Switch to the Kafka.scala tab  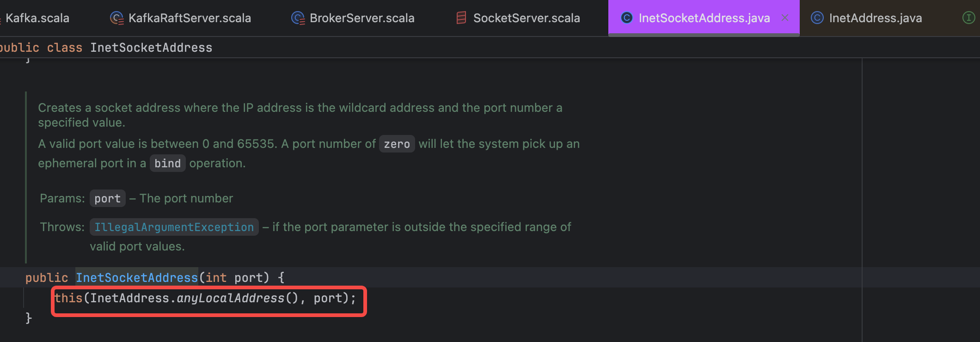pos(37,18)
